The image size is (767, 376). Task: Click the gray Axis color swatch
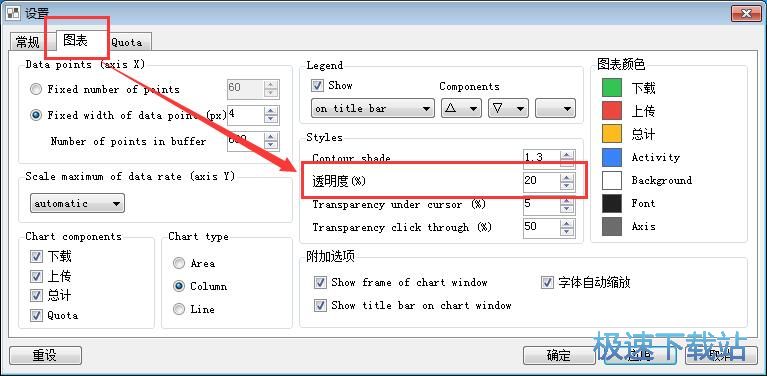point(611,226)
